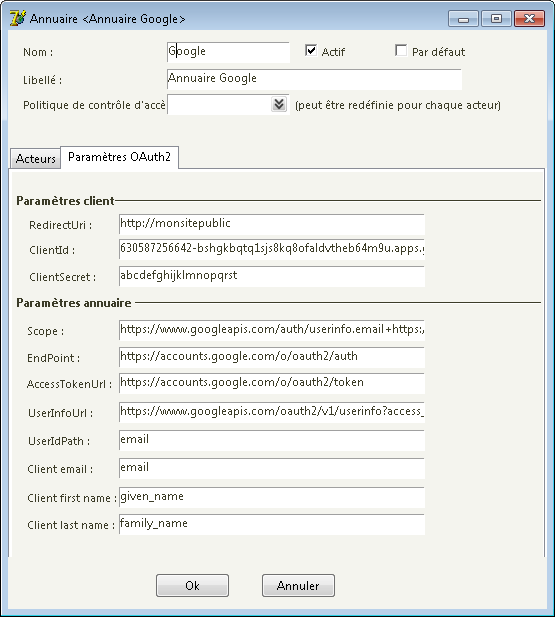Close the Annuaire Google window
The height and width of the screenshot is (617, 555).
point(530,18)
